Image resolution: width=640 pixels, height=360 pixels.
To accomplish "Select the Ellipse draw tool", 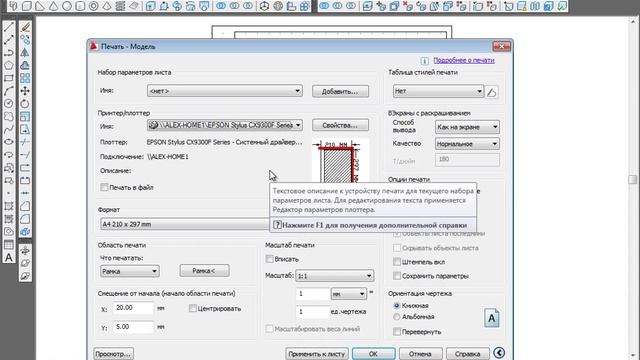I will click(9, 142).
